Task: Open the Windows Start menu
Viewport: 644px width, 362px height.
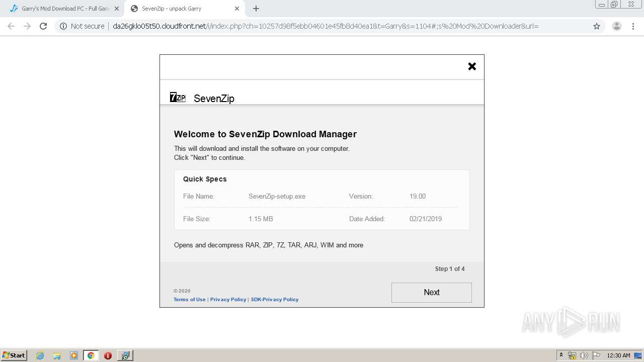Action: click(x=14, y=355)
